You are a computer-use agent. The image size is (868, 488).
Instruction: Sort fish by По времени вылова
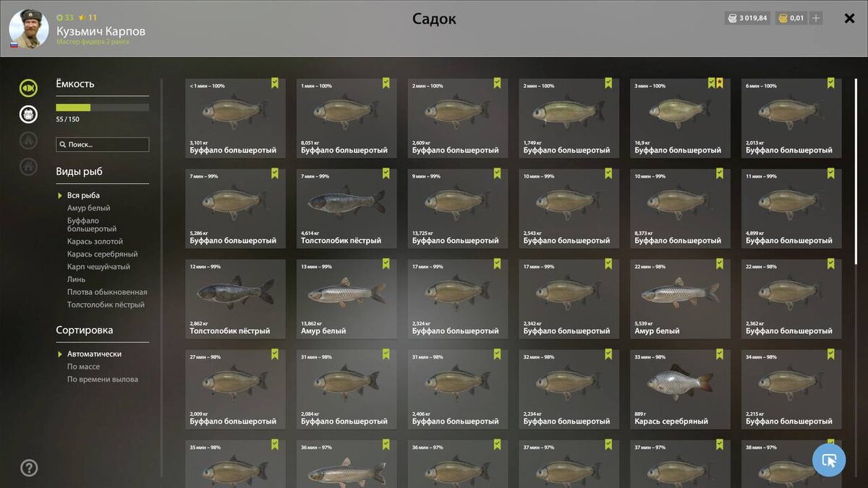tap(103, 379)
